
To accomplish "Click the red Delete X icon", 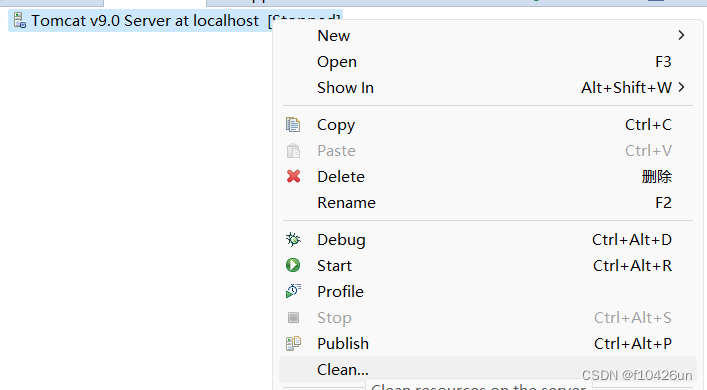I will 294,176.
